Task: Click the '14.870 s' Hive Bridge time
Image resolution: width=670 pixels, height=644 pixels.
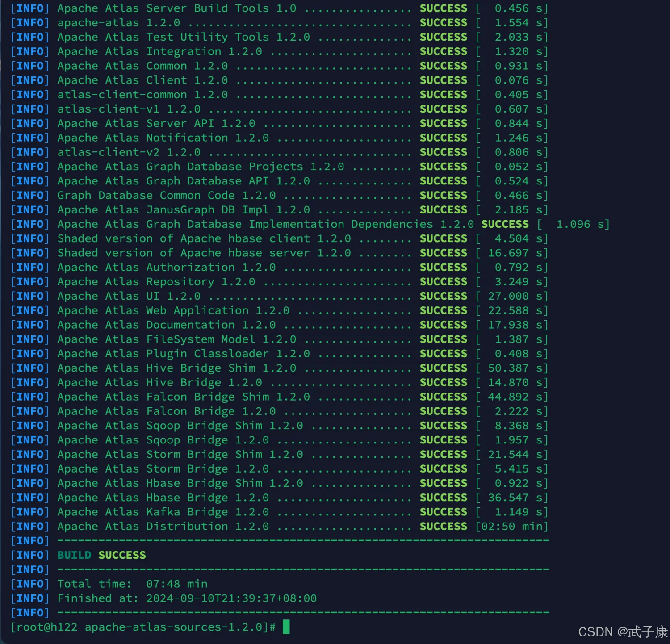Action: [515, 383]
